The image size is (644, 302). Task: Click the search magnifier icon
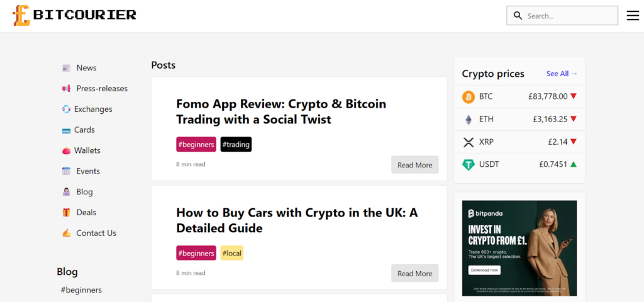pos(518,16)
